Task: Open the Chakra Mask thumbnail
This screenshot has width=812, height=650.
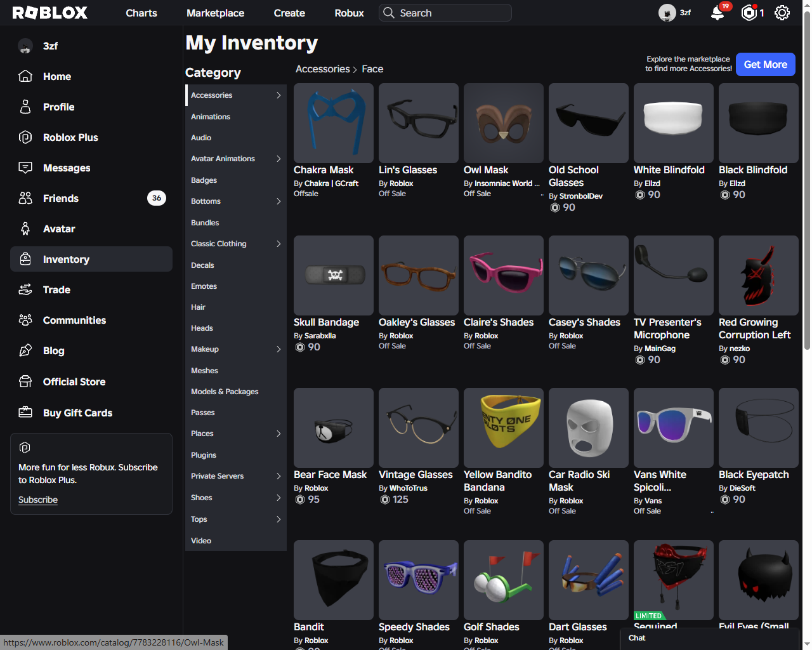Action: tap(334, 123)
